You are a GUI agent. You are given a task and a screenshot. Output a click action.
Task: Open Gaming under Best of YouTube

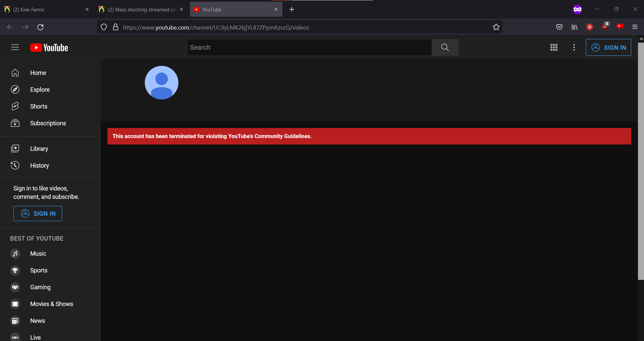point(49,287)
